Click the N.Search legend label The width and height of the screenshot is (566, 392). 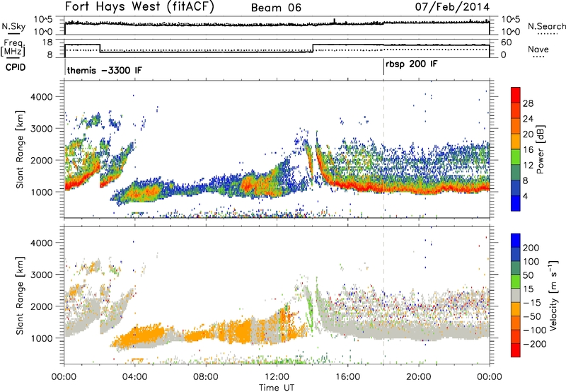547,26
